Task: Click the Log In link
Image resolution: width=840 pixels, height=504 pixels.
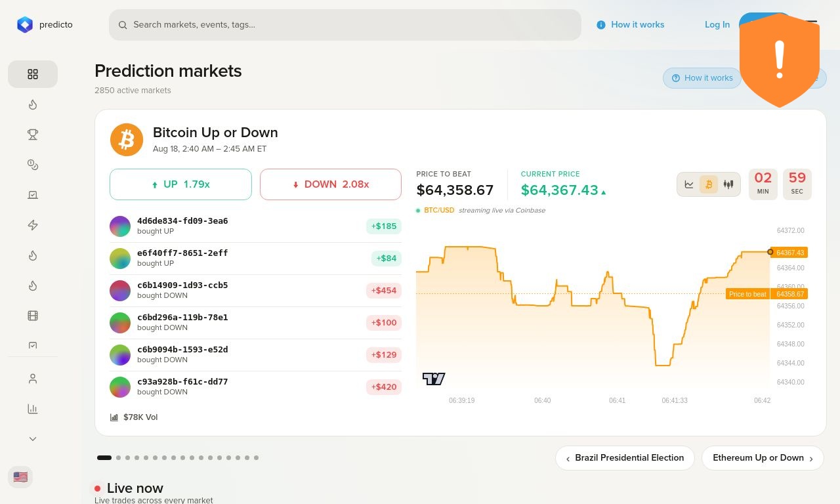Action: [x=717, y=25]
